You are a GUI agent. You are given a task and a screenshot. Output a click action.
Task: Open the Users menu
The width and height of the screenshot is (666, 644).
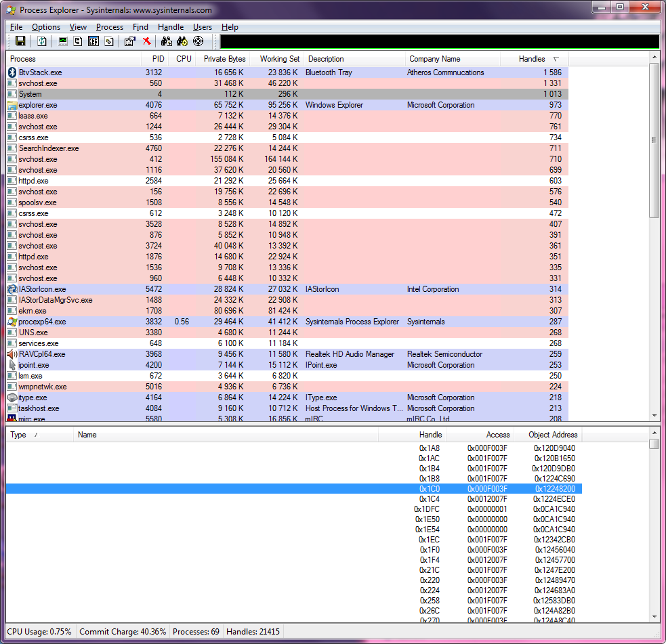point(202,27)
